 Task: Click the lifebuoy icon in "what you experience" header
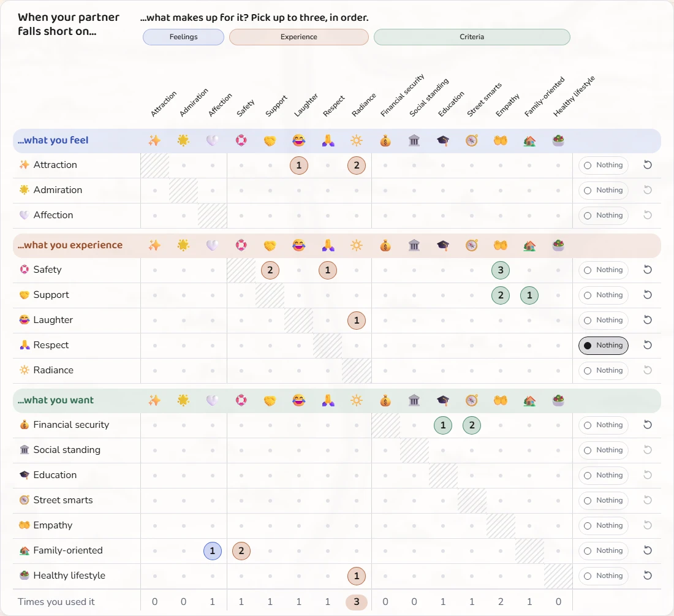pyautogui.click(x=241, y=245)
